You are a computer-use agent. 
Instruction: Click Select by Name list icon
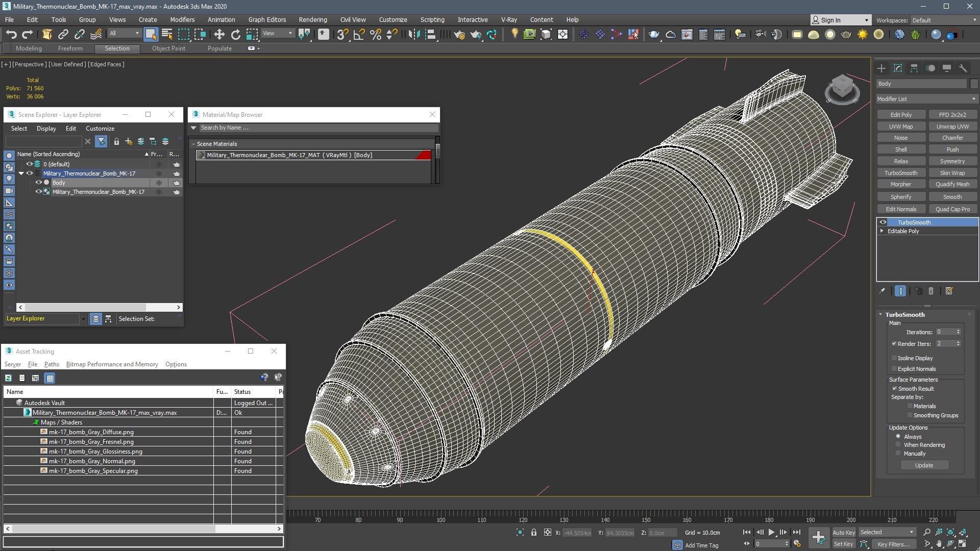click(167, 34)
